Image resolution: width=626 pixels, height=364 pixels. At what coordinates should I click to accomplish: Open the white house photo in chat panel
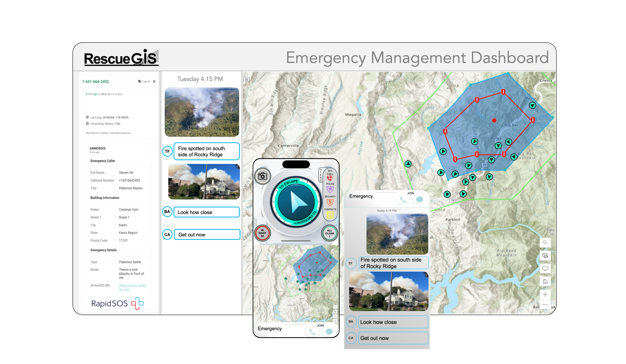point(389,291)
